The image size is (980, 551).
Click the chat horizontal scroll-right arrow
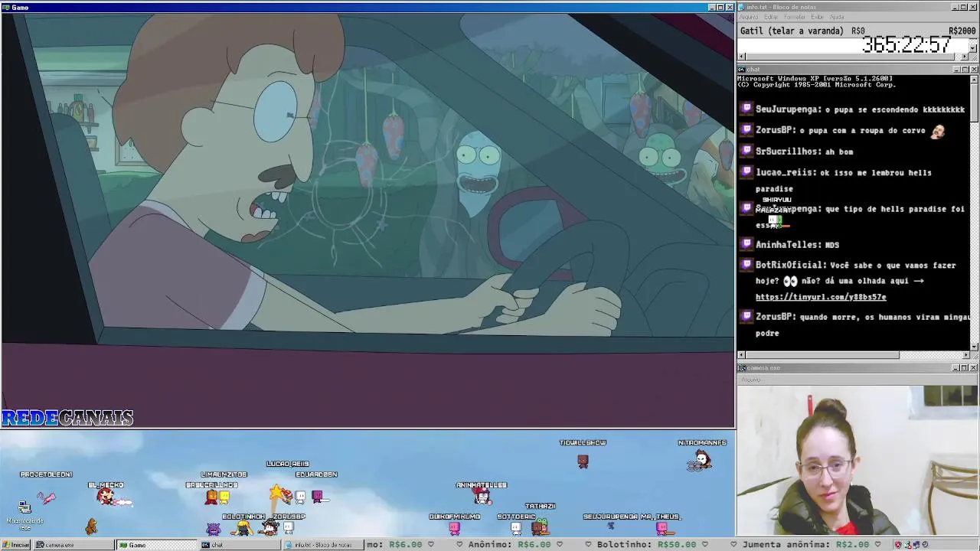click(965, 355)
